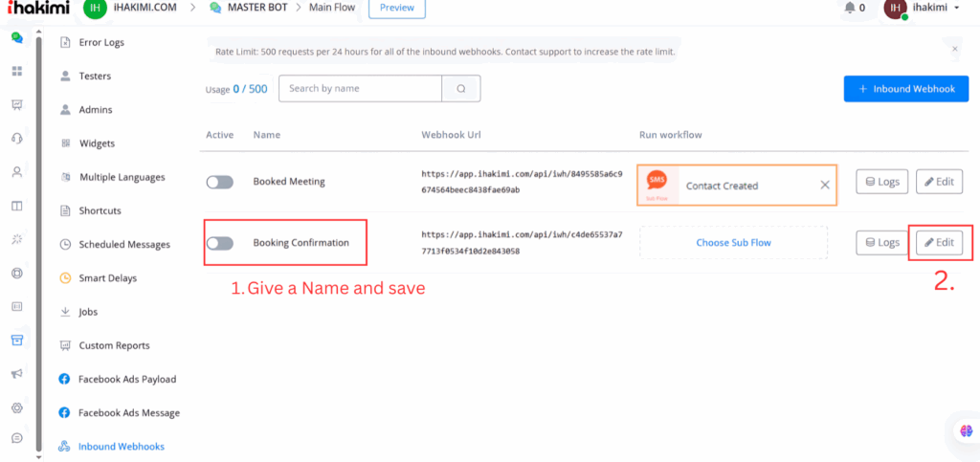Click the Search by name field
Screen dimensions: 980x462
tap(360, 89)
